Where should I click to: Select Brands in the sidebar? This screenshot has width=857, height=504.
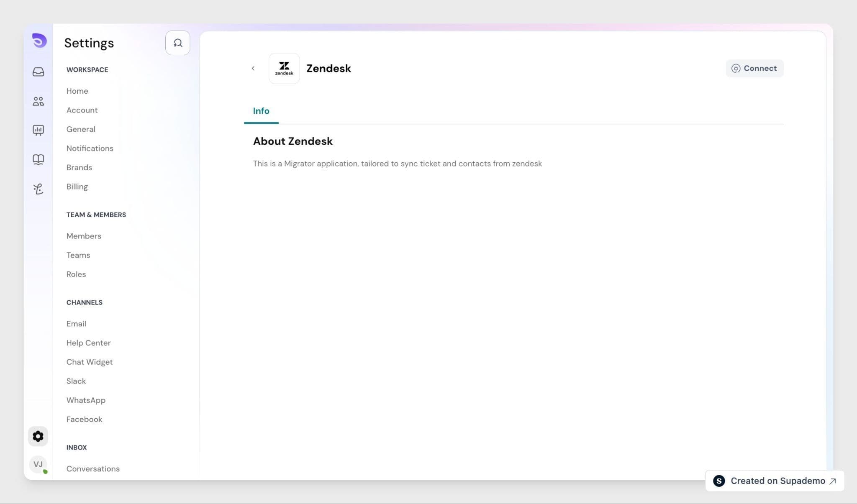[79, 167]
